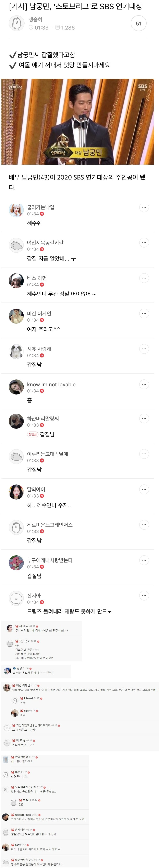159x868 pixels.
Task: Open more options for 하얀머리말랑씨's comment
Action: click(x=144, y=419)
